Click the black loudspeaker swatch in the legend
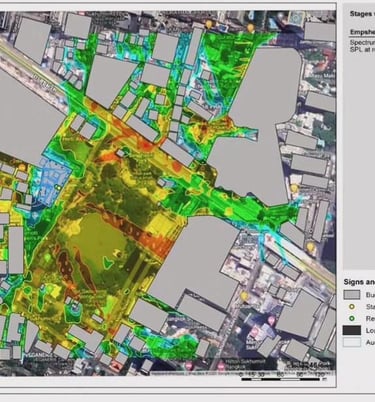The width and height of the screenshot is (375, 402). (352, 330)
